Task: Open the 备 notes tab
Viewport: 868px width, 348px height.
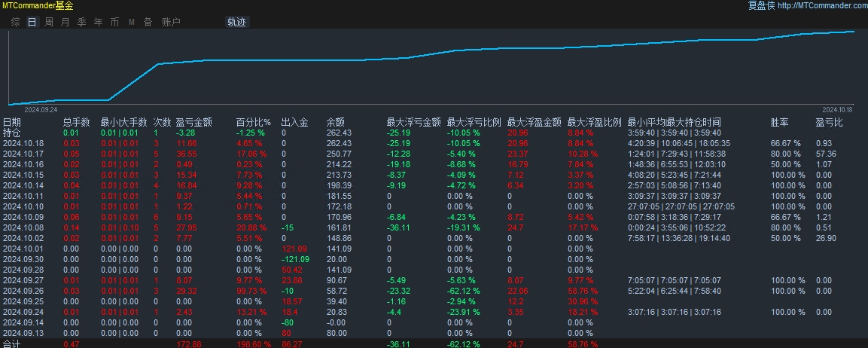Action: tap(148, 22)
